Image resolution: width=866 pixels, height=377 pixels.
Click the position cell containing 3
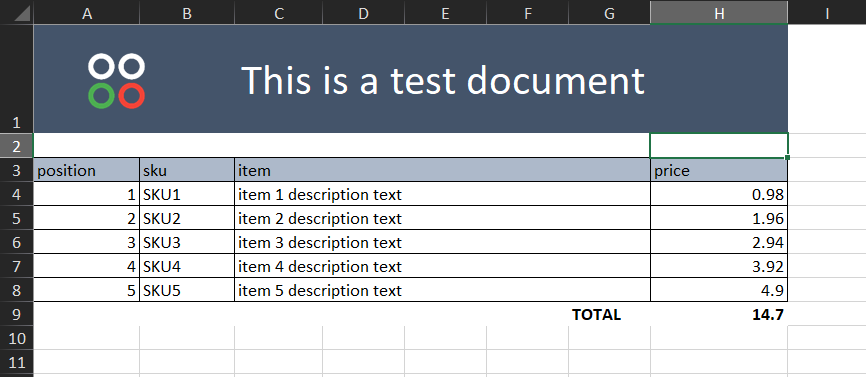pos(86,242)
